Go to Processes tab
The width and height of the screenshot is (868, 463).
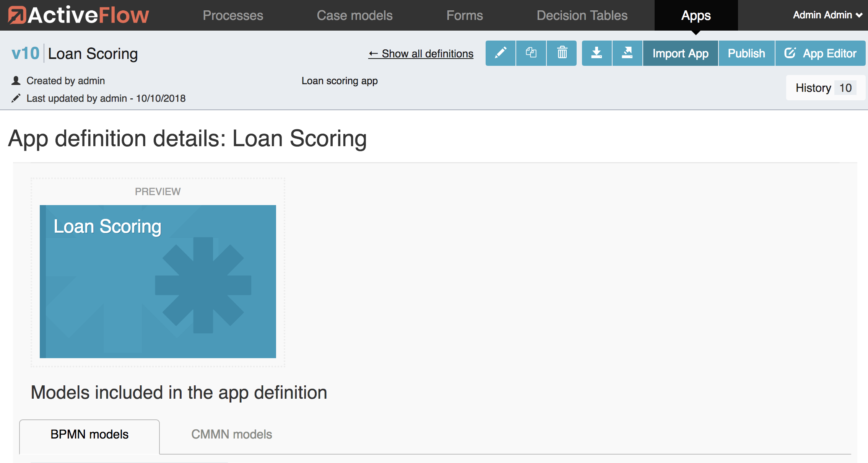[233, 15]
